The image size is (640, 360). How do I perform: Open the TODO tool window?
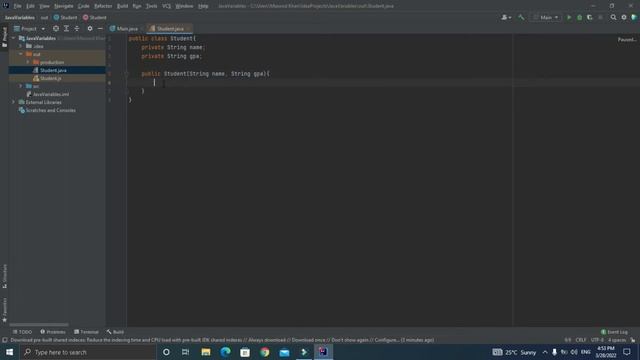point(22,332)
